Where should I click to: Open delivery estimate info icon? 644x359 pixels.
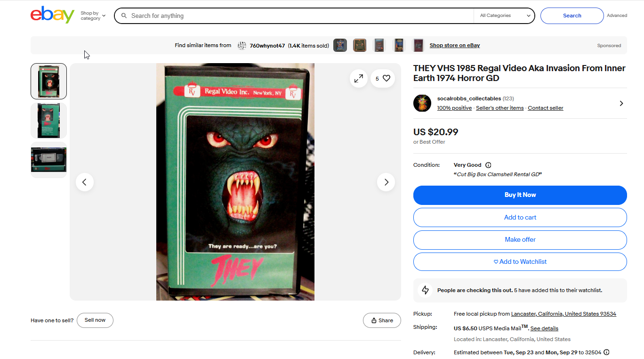(x=606, y=352)
